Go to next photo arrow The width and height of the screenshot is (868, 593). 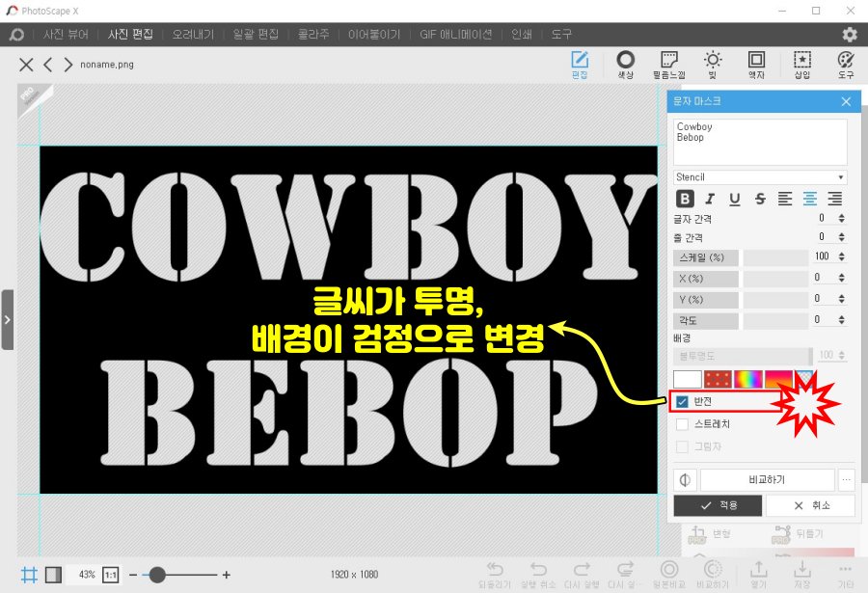[68, 65]
